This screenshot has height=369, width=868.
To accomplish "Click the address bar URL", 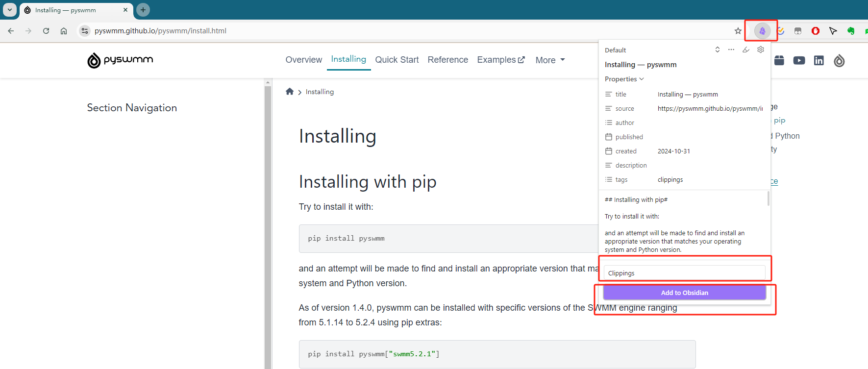I will tap(160, 31).
